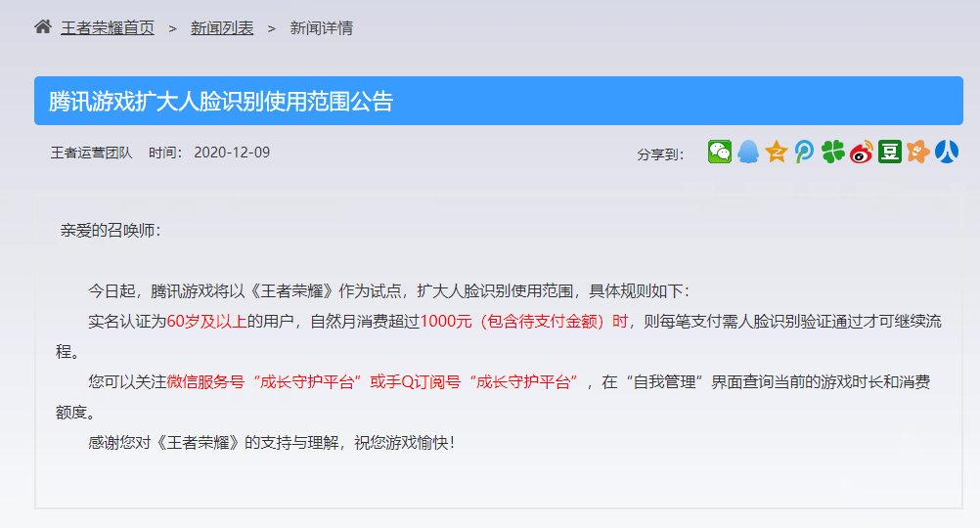Click the orange Kaixin star share icon

point(917,152)
